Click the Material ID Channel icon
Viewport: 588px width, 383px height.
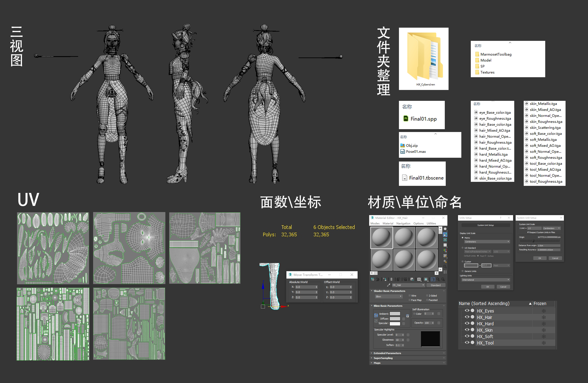419,279
